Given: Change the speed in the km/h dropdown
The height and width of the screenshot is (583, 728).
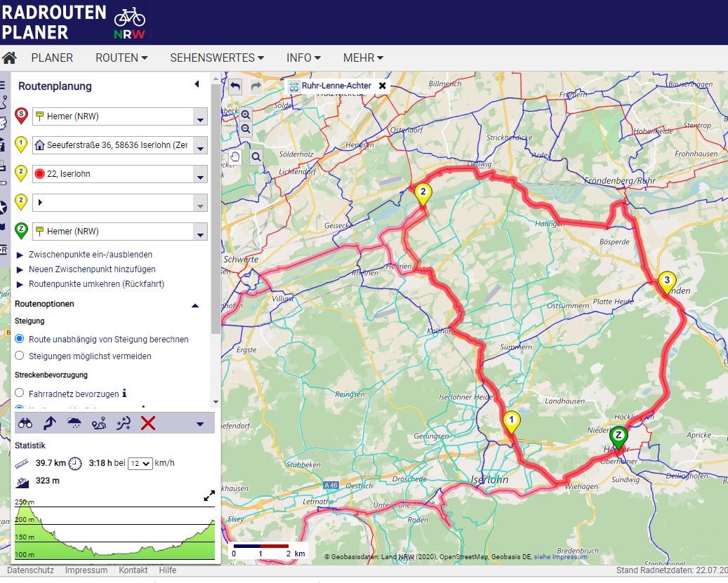Looking at the screenshot, I should 140,463.
